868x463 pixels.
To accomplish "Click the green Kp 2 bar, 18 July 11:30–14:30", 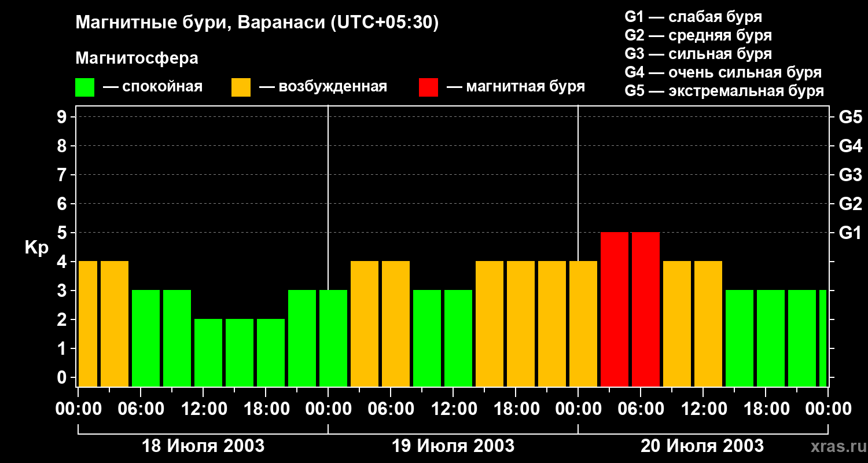I will [208, 352].
